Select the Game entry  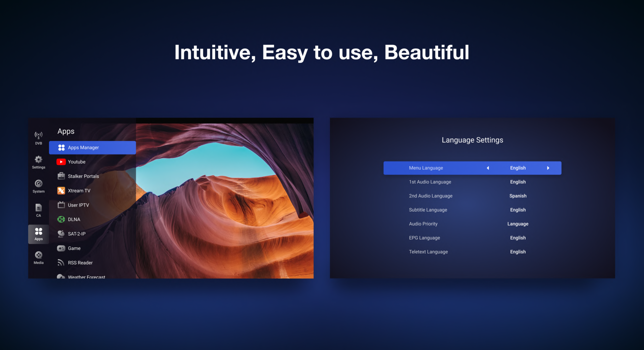(x=92, y=248)
